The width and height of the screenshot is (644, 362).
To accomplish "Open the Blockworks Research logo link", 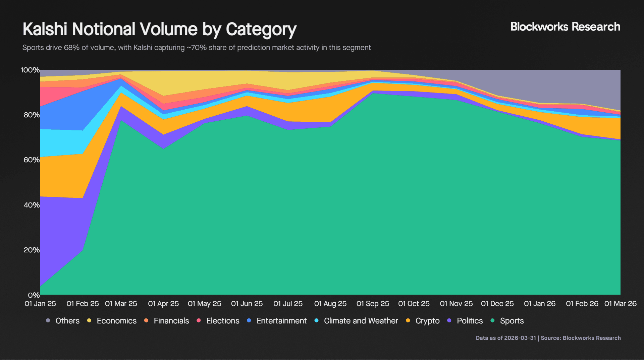I will [x=565, y=27].
